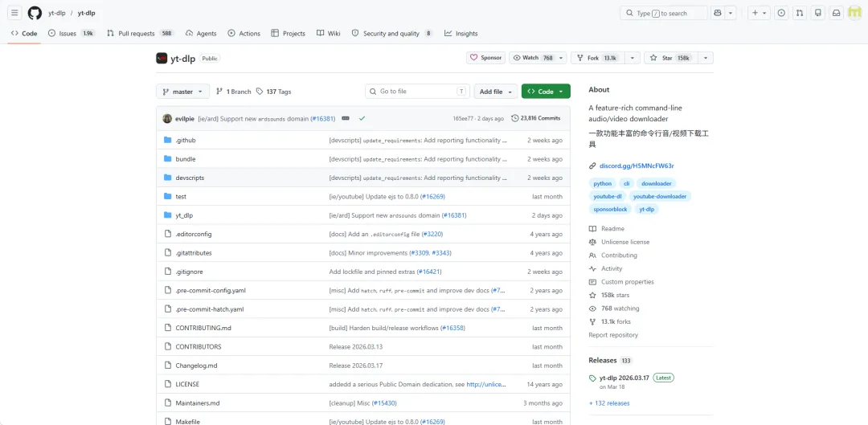
Task: Open the 23,816 Commits history
Action: point(536,118)
